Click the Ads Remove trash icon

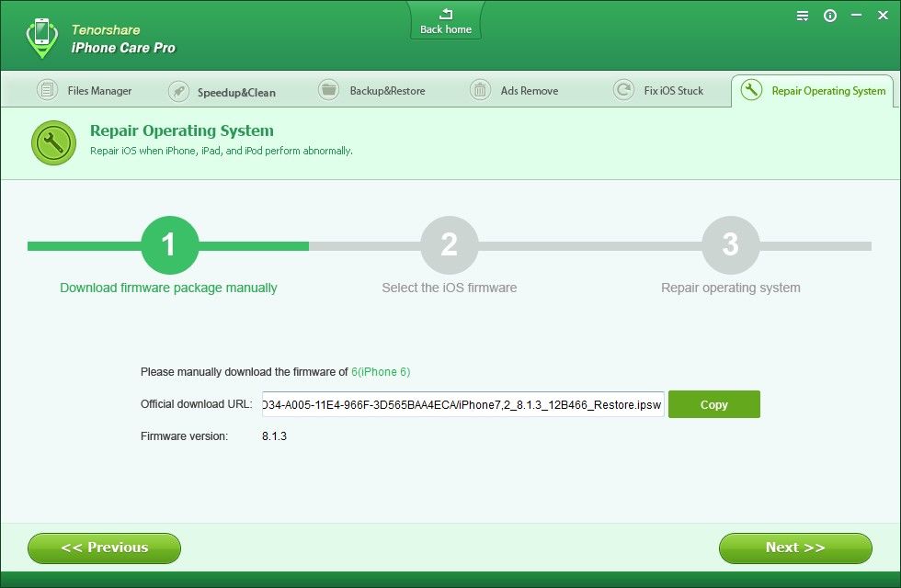[x=480, y=90]
